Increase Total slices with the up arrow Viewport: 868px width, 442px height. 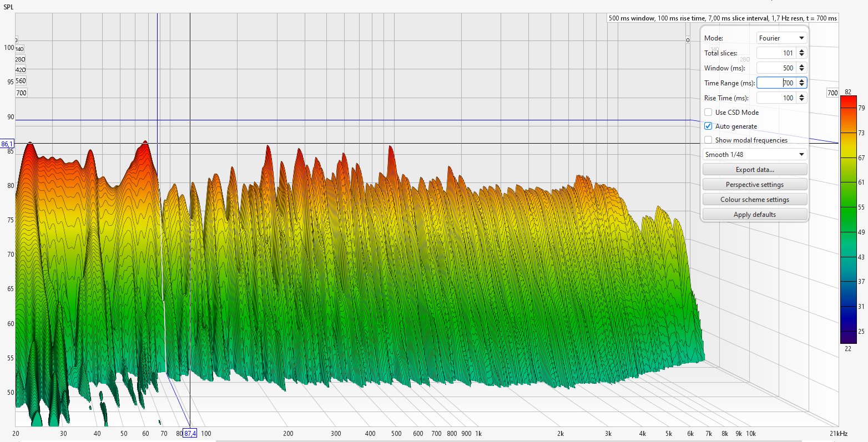point(801,50)
